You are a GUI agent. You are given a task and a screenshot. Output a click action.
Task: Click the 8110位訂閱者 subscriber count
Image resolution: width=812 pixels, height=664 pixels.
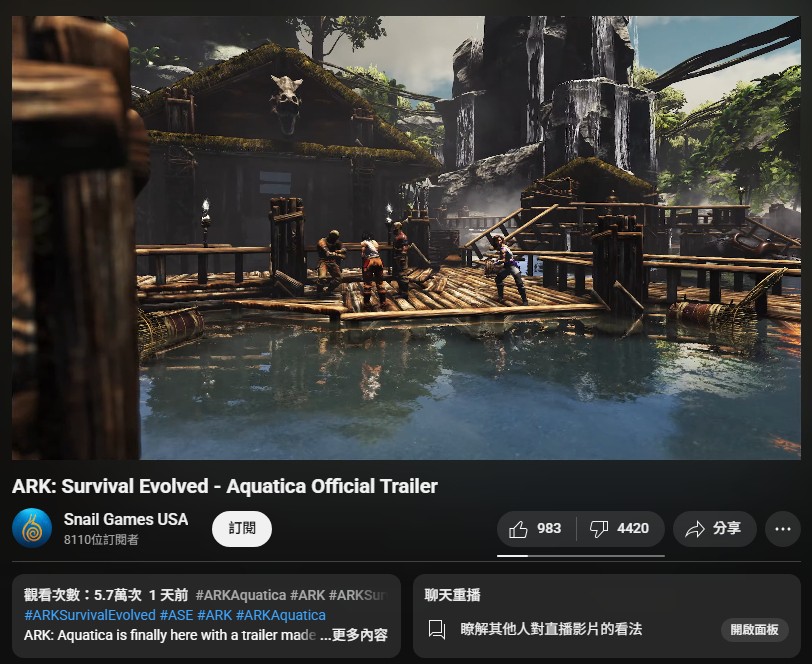(x=101, y=540)
